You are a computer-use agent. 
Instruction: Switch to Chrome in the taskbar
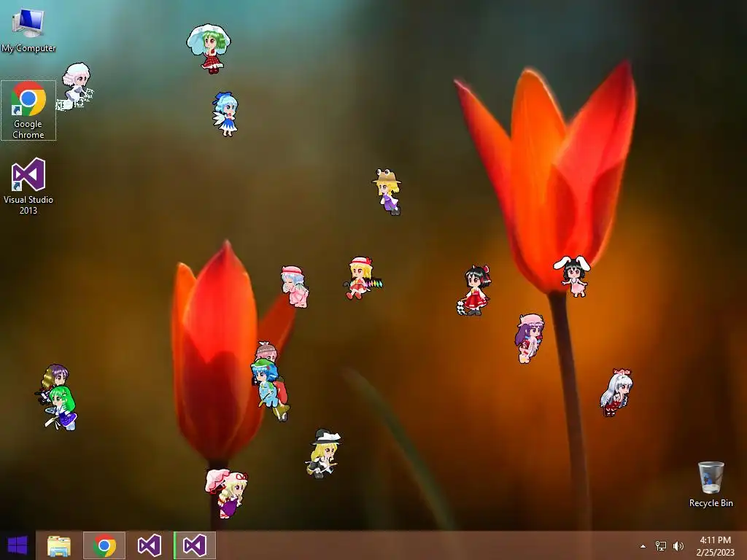pos(104,545)
